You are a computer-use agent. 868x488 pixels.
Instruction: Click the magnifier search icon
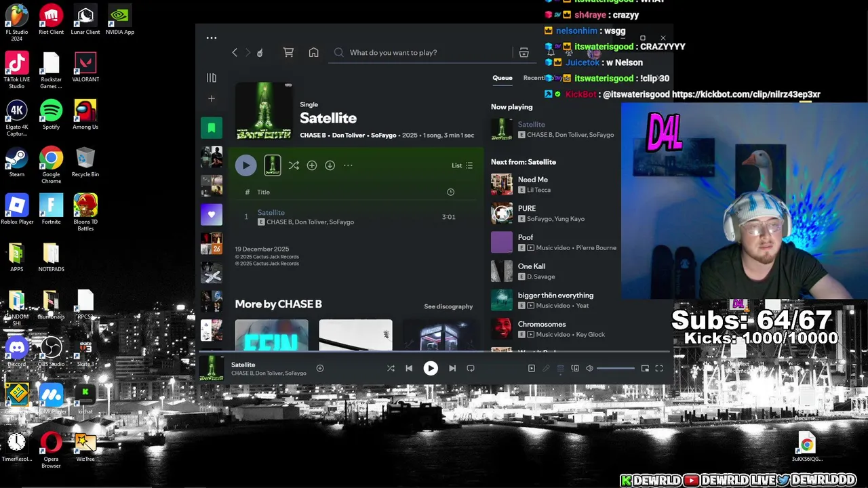click(x=339, y=52)
